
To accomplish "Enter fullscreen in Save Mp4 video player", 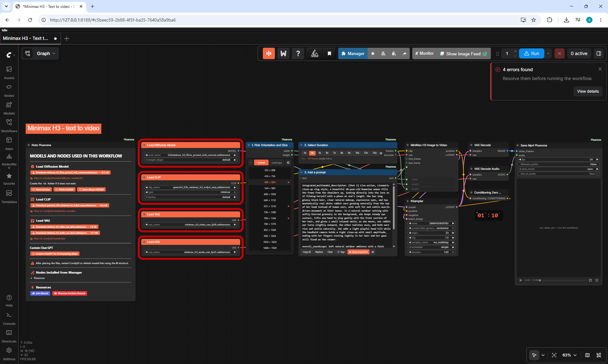I will coord(597,280).
